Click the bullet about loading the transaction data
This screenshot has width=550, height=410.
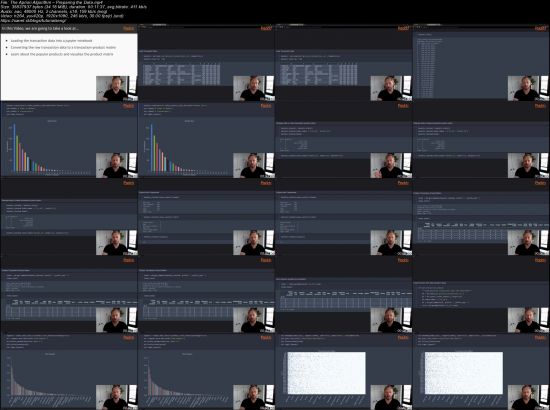(51, 41)
